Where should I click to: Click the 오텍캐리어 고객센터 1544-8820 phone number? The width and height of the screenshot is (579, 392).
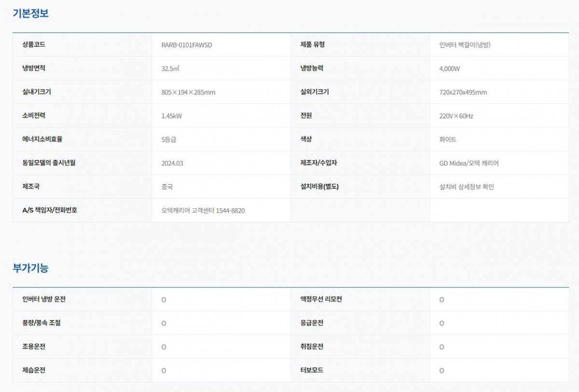pyautogui.click(x=203, y=211)
